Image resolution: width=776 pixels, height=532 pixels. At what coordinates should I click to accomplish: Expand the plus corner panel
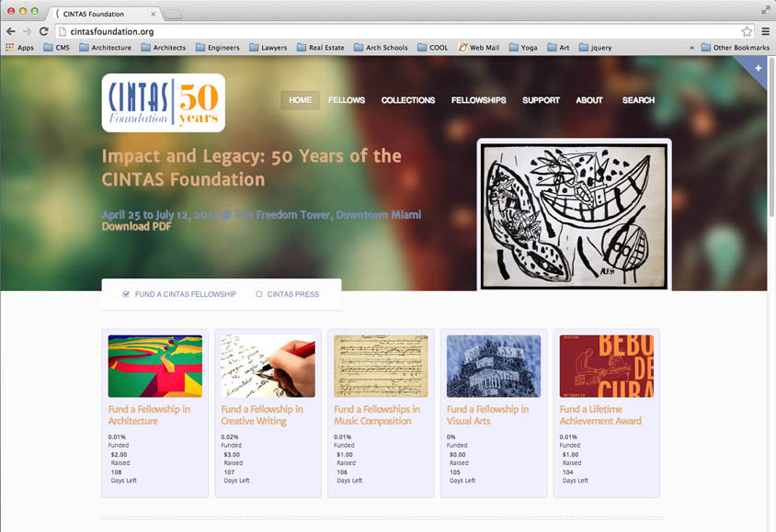[758, 68]
